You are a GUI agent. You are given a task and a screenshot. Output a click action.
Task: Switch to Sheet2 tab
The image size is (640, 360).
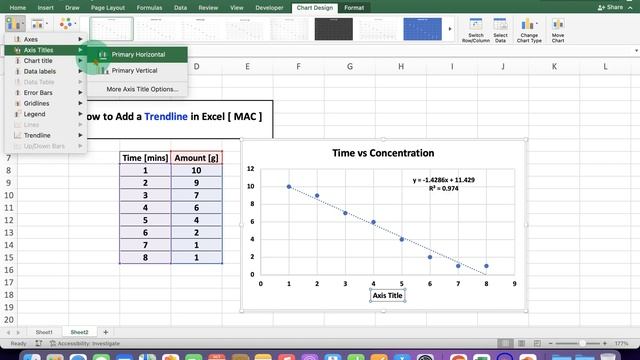pyautogui.click(x=79, y=332)
